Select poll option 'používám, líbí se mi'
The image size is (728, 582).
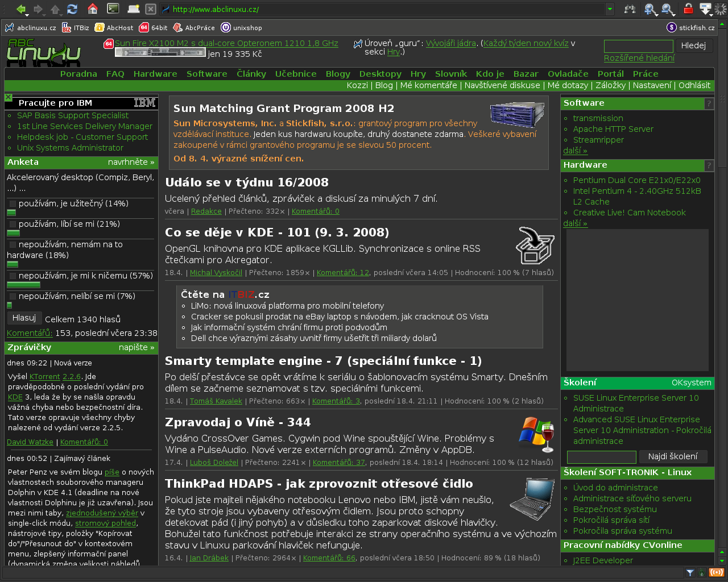point(13,224)
